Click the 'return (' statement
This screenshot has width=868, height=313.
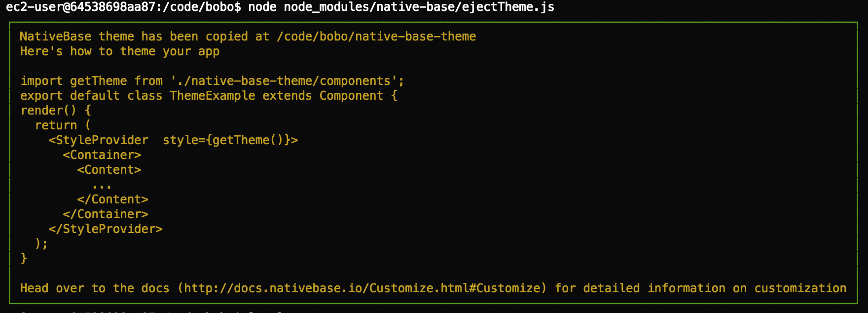click(63, 125)
